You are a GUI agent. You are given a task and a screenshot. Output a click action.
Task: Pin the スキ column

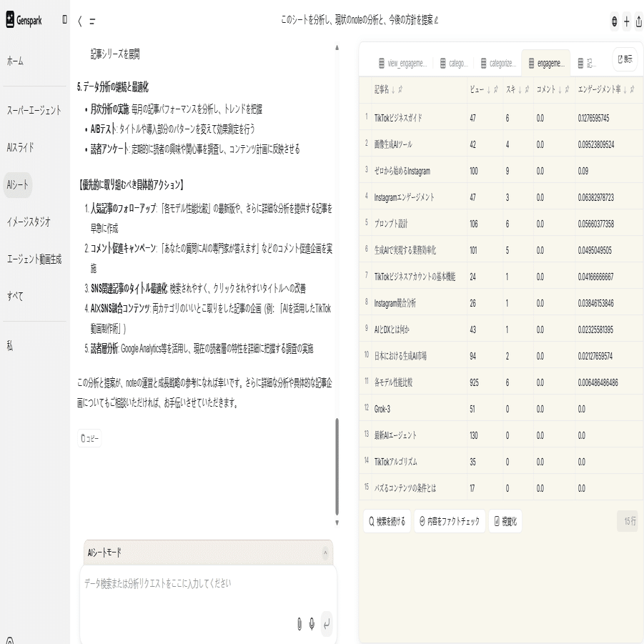[x=527, y=89]
